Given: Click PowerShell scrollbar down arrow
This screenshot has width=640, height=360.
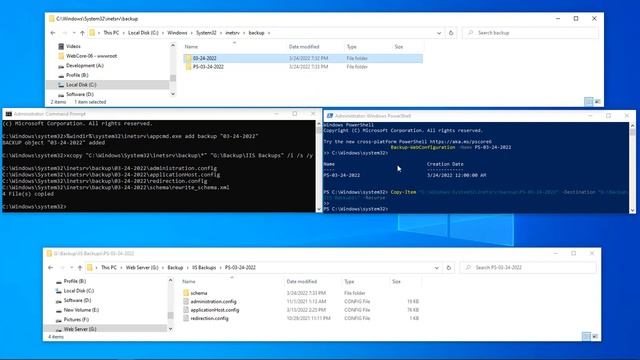Looking at the screenshot, I should click(x=632, y=211).
